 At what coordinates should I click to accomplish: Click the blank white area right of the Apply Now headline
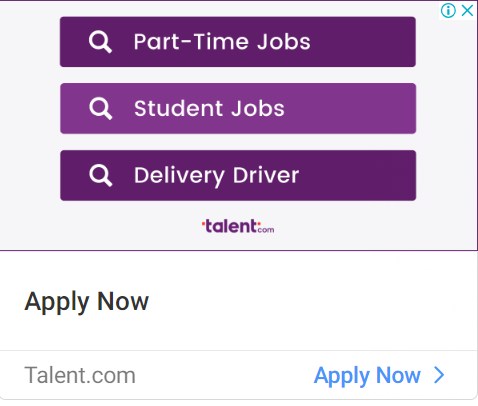tap(310, 302)
